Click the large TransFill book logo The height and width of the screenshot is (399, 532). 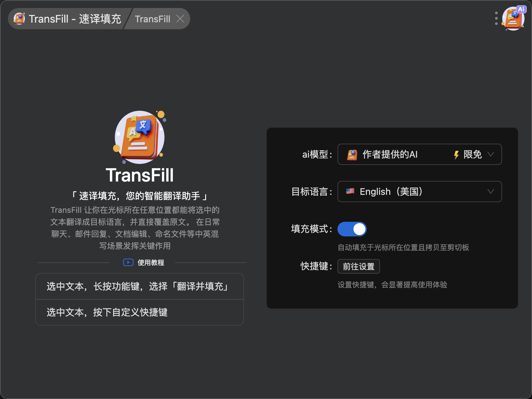(x=140, y=137)
